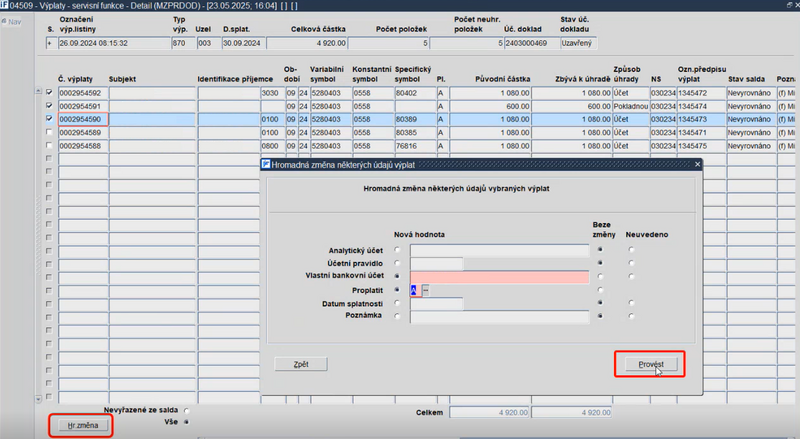Click the D.splat. field showing 30.09.2024
This screenshot has width=800, height=439.
tap(243, 43)
